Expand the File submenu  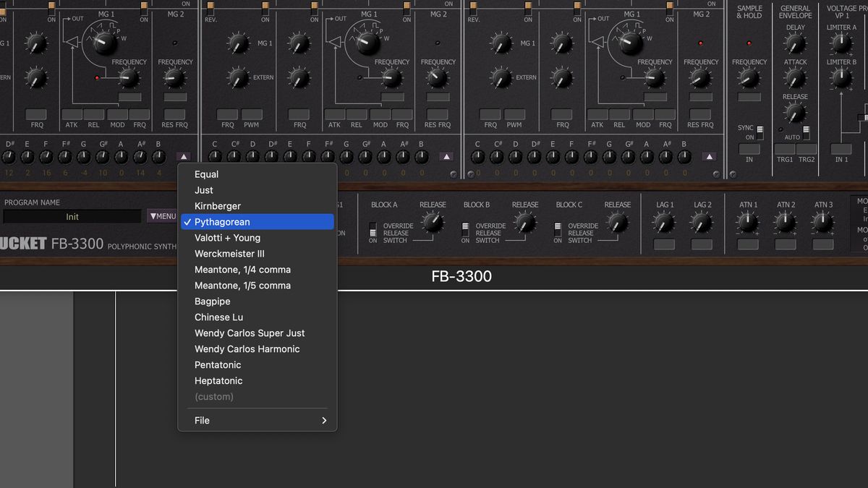(257, 420)
